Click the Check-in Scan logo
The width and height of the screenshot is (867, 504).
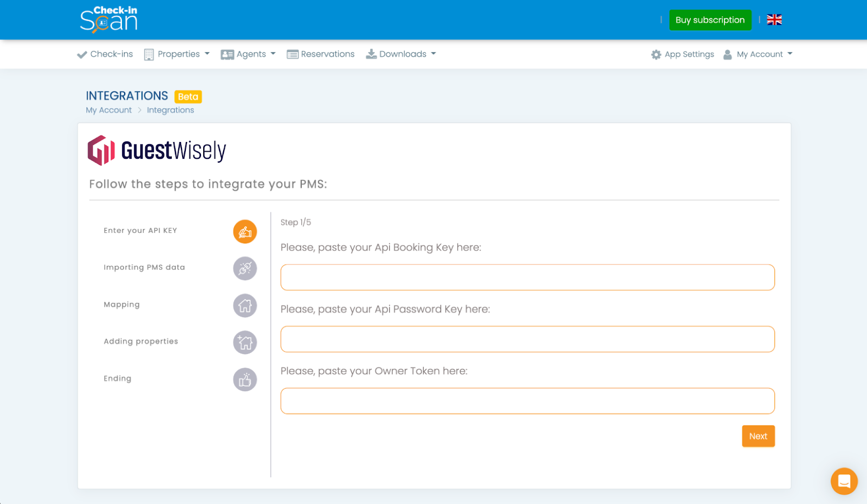click(x=108, y=20)
